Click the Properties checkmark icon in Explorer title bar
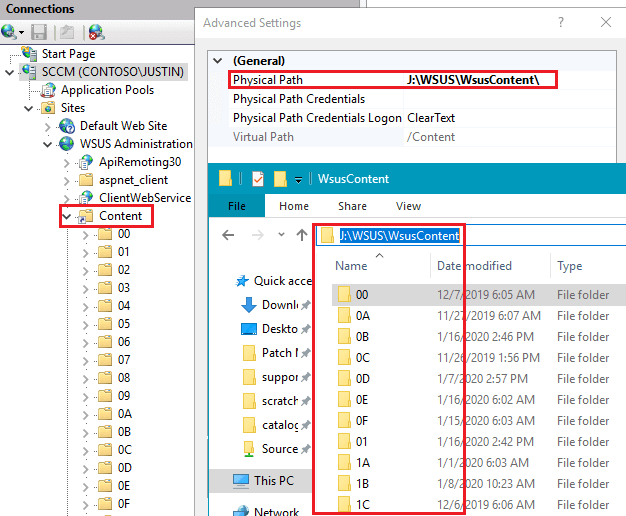The height and width of the screenshot is (516, 626). pyautogui.click(x=258, y=179)
